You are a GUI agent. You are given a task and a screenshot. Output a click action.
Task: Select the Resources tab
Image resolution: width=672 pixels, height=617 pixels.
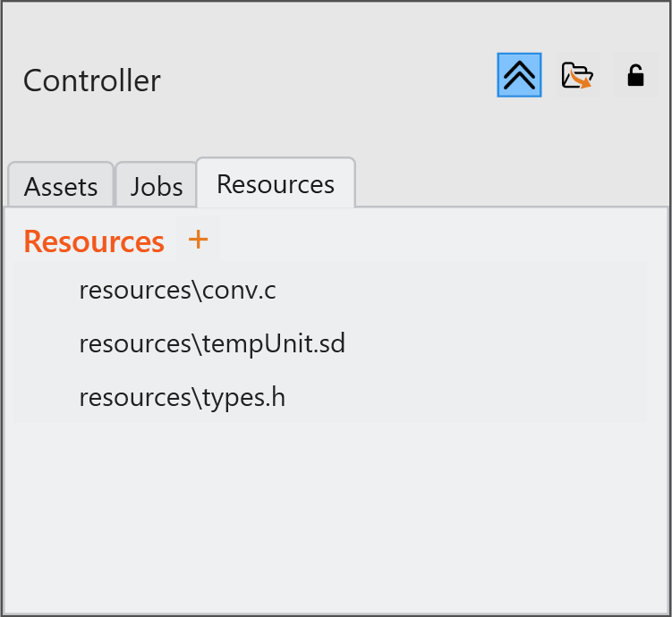(276, 184)
